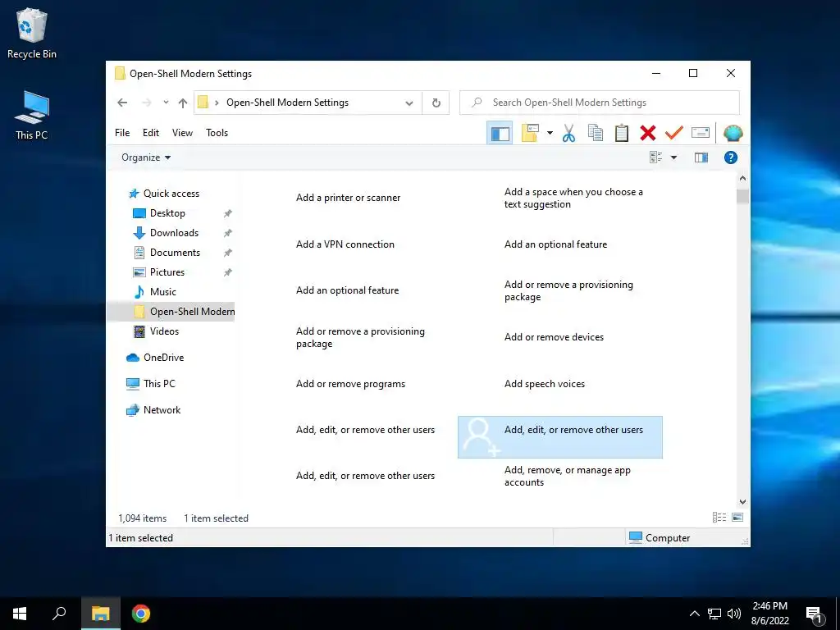Viewport: 840px width, 630px height.
Task: Change view layout icon in command bar
Action: [x=656, y=157]
